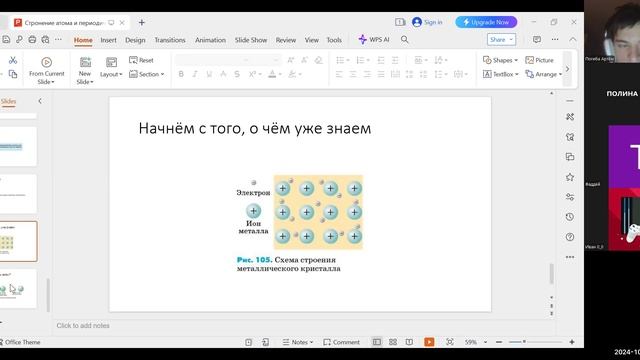Switch to the Insert tab
The width and height of the screenshot is (640, 360).
(x=109, y=40)
